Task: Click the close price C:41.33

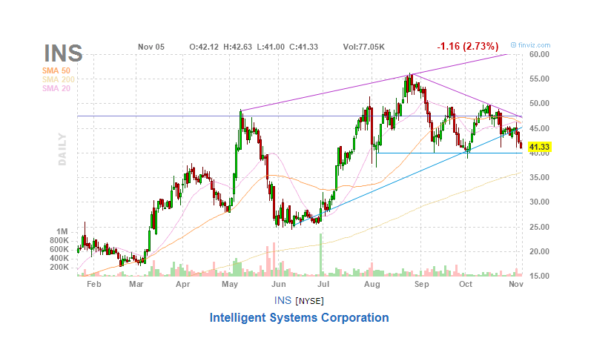Action: click(303, 47)
